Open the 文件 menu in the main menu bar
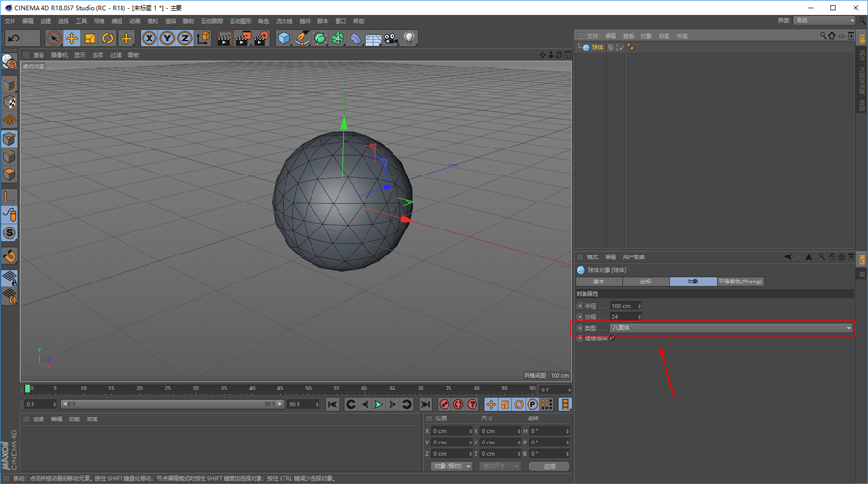 [10, 21]
